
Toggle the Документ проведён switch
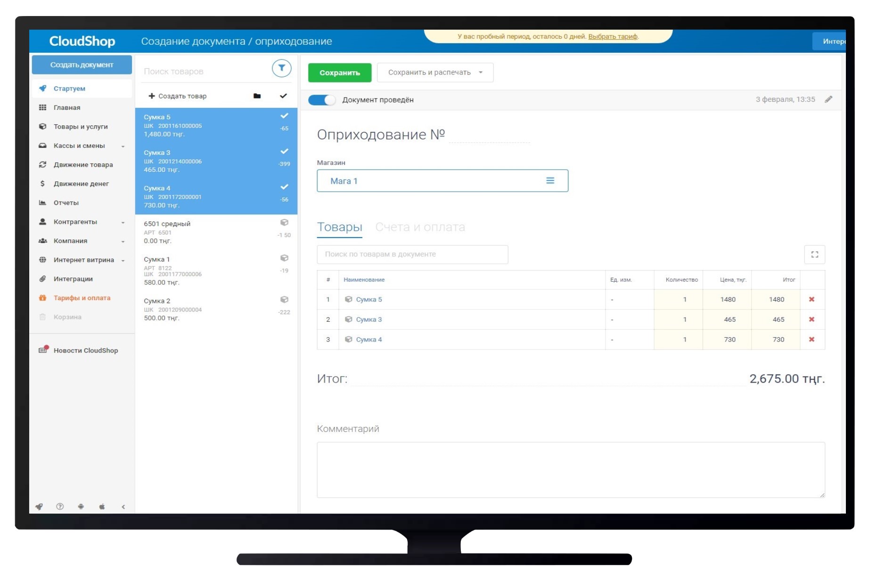[x=322, y=100]
